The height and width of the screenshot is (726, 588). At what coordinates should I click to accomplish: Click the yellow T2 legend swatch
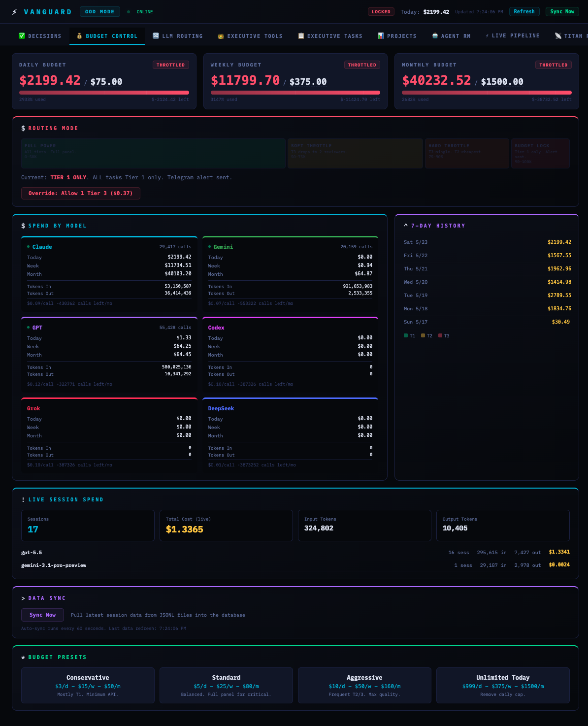click(423, 335)
